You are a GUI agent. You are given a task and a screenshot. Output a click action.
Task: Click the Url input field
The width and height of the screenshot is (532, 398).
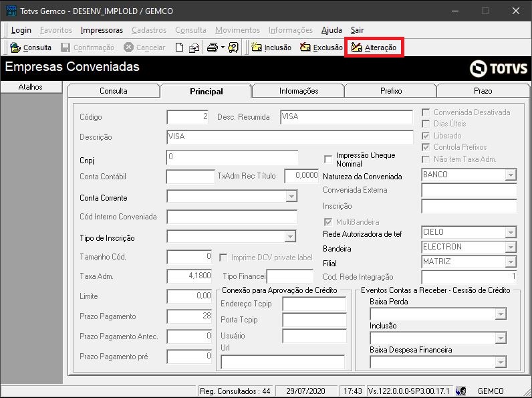click(x=283, y=362)
